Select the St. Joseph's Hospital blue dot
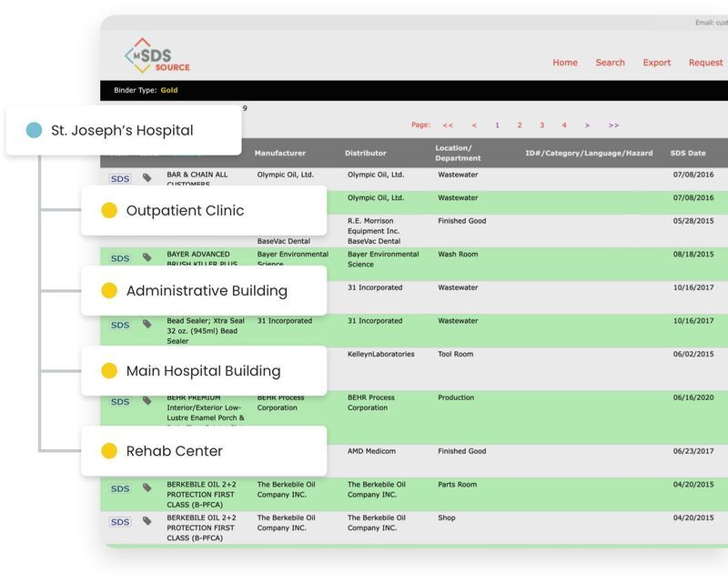 point(35,130)
